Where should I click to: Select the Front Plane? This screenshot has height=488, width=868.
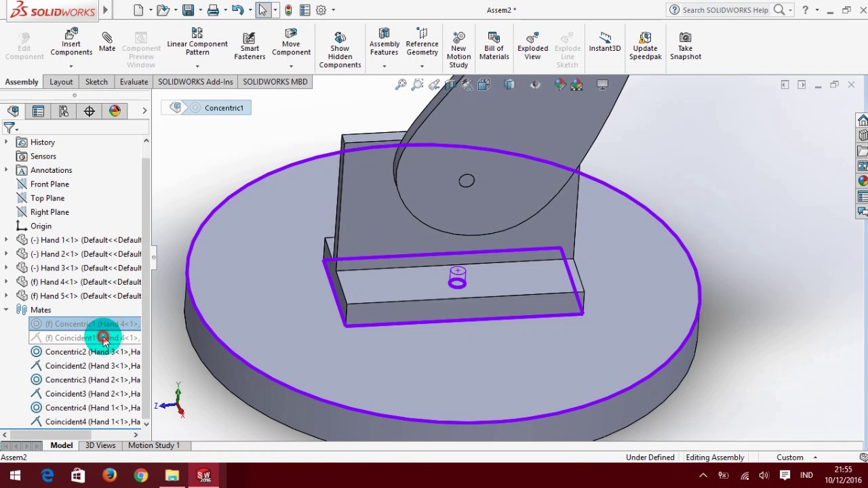[x=50, y=184]
